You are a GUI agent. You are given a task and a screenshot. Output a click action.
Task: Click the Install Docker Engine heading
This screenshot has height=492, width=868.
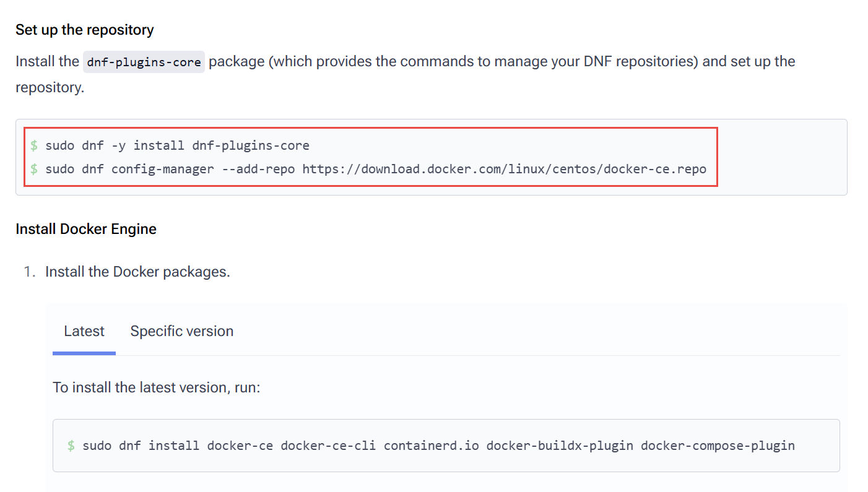[x=86, y=229]
